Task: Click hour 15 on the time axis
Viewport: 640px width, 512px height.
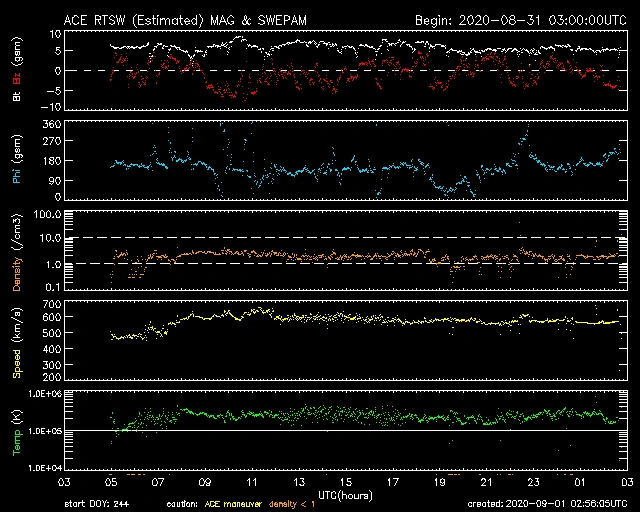Action: tap(347, 482)
